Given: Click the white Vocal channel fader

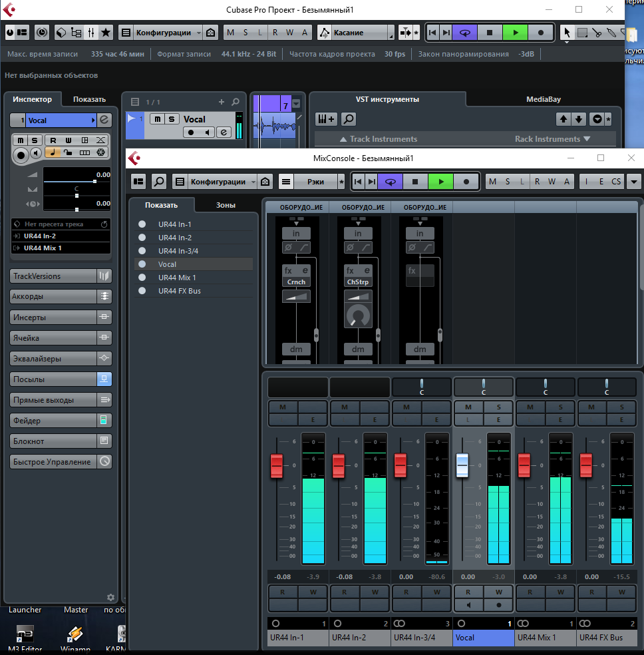Looking at the screenshot, I should pyautogui.click(x=462, y=465).
